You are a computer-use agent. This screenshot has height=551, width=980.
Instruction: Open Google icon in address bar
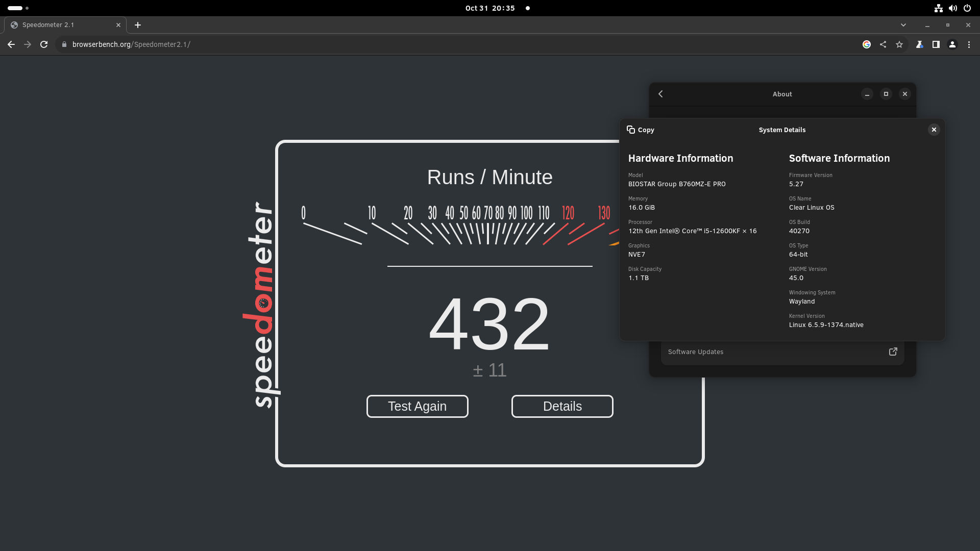coord(867,44)
